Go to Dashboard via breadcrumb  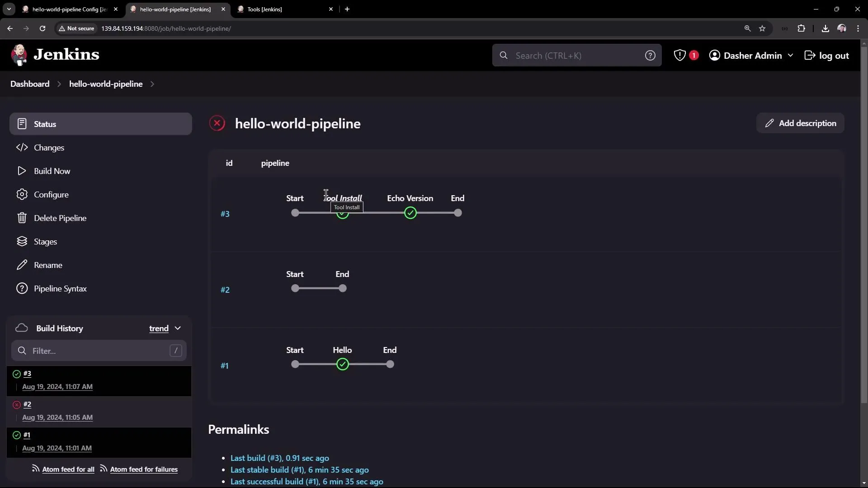pos(29,84)
